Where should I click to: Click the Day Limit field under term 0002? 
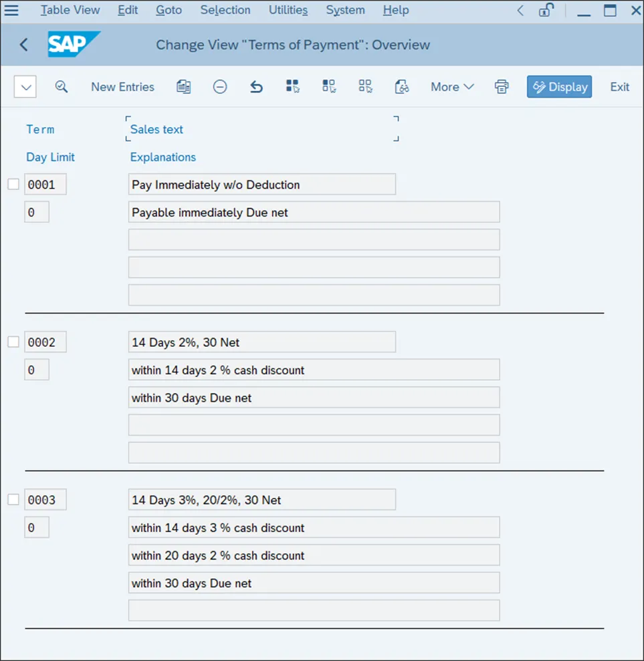point(37,370)
